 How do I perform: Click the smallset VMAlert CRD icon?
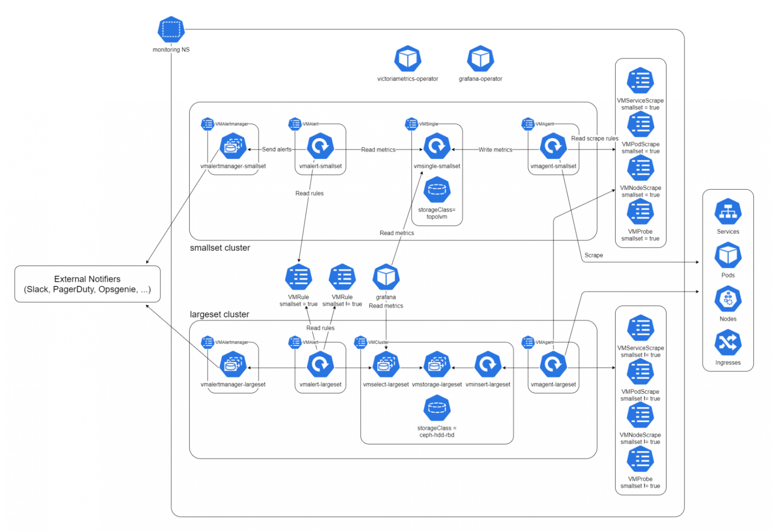pyautogui.click(x=295, y=124)
